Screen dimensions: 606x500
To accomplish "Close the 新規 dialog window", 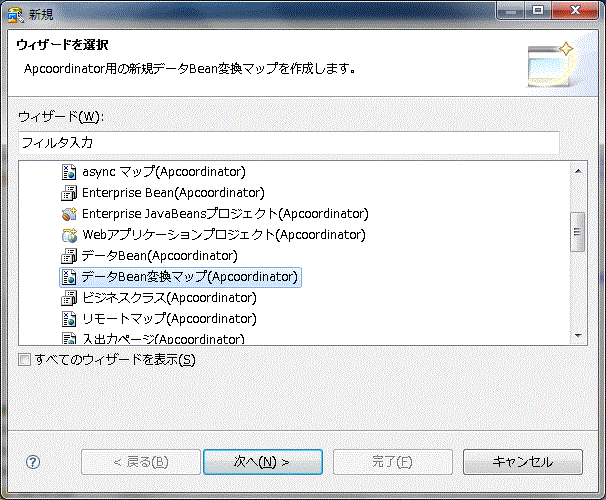I will click(x=575, y=10).
